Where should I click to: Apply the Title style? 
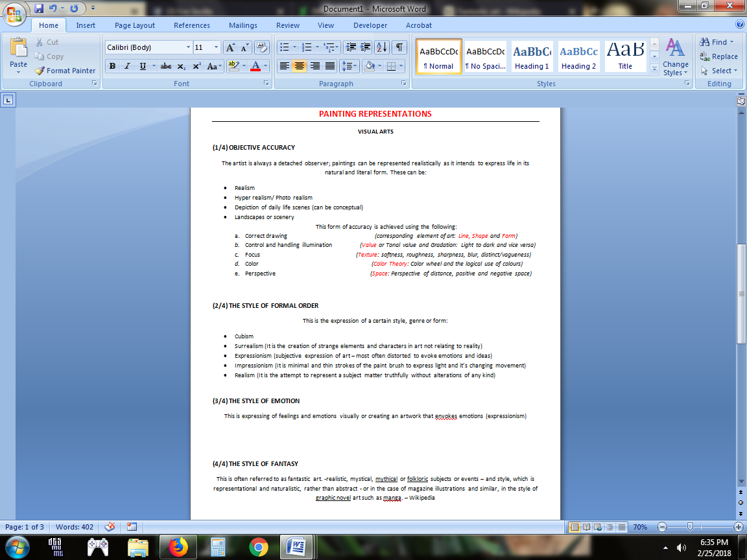pos(625,56)
